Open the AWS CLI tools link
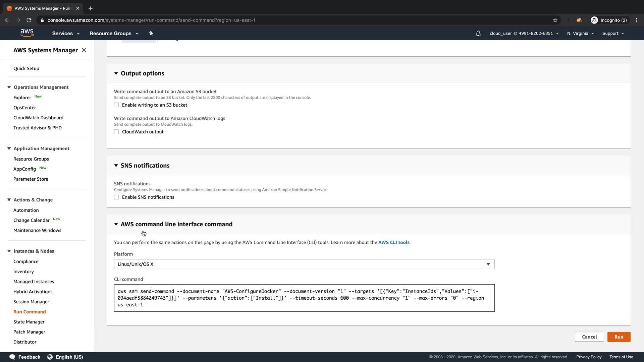 [394, 242]
